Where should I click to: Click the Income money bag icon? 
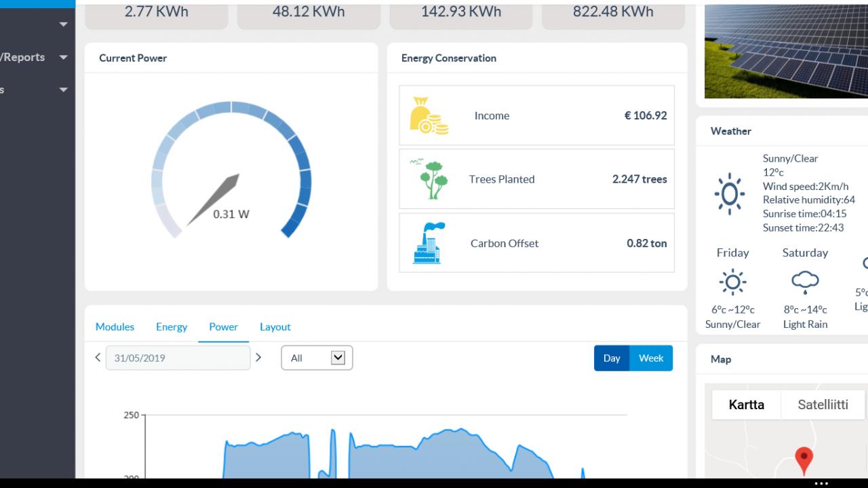[429, 115]
